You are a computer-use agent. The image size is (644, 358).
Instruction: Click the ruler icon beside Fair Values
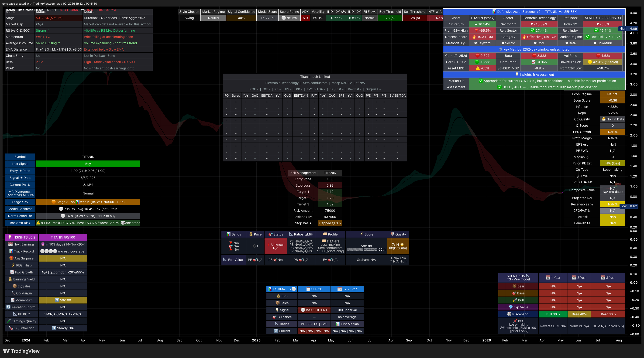(x=225, y=259)
